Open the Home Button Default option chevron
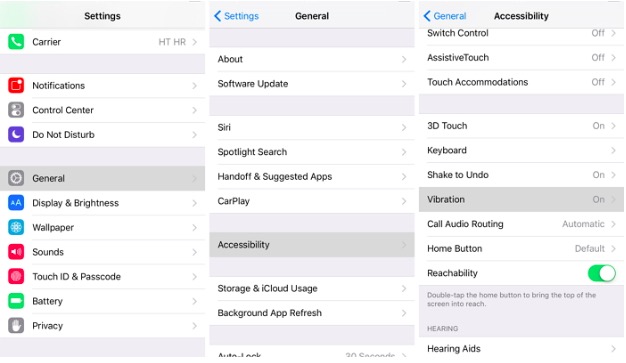This screenshot has height=363, width=626. point(613,248)
